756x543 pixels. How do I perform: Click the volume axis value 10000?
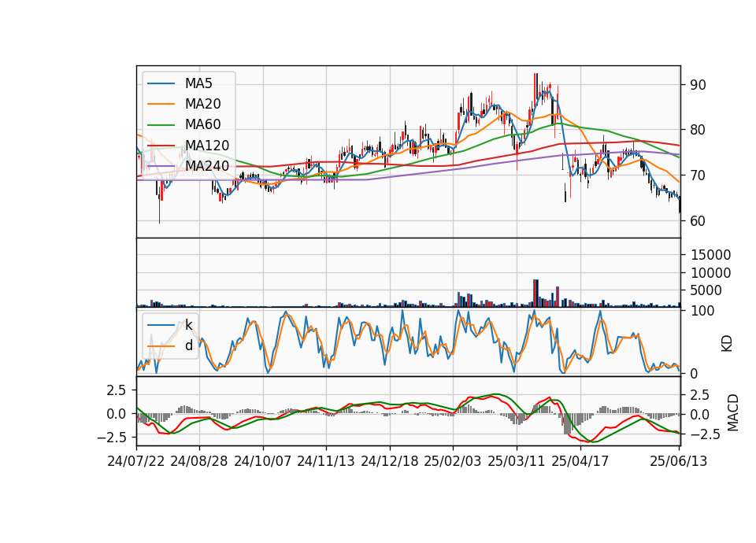(x=710, y=273)
